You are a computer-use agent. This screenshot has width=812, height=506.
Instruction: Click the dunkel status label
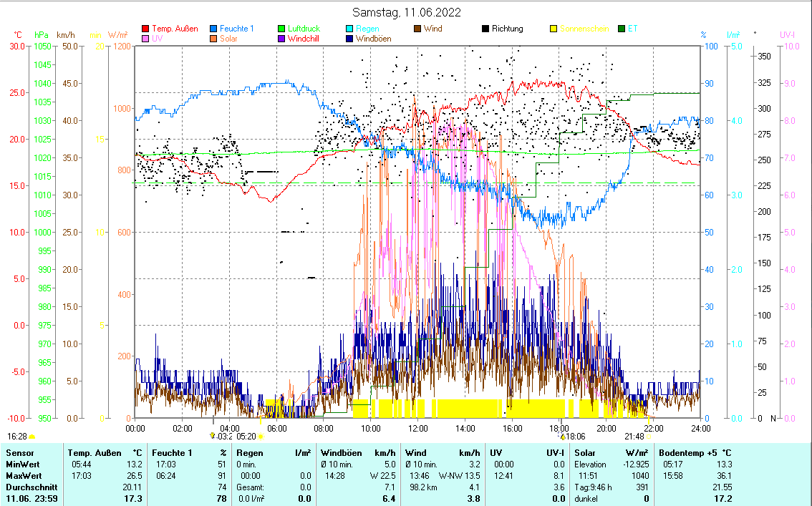586,500
